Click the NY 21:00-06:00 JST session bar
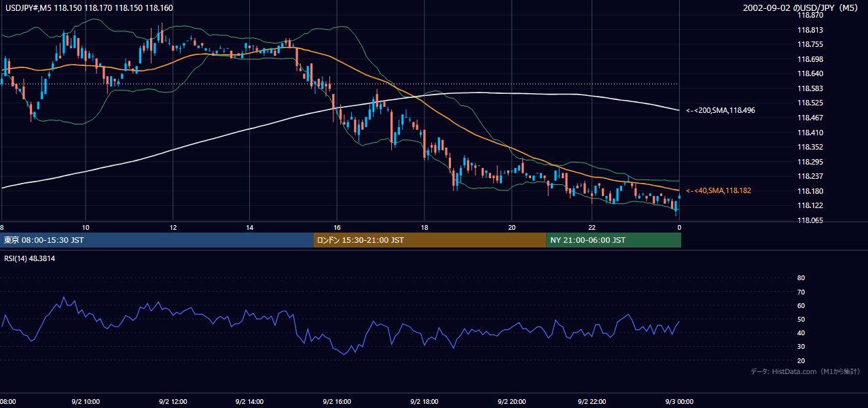This screenshot has width=868, height=408. point(613,240)
